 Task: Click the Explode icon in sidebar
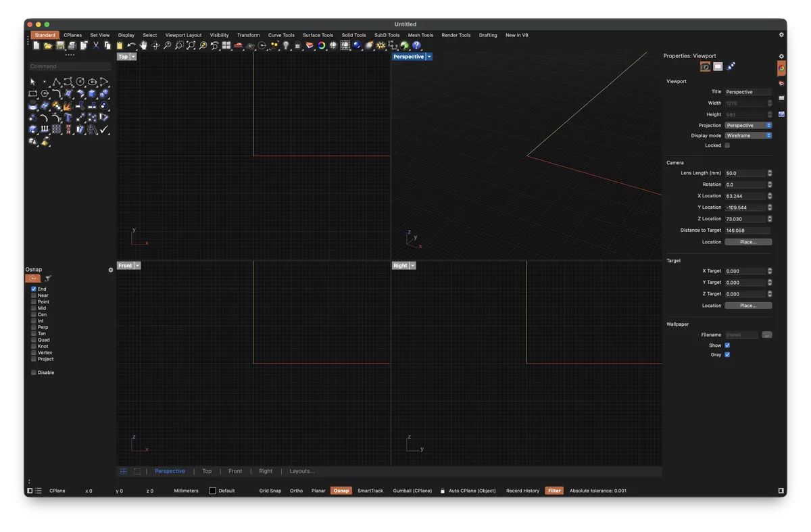68,106
